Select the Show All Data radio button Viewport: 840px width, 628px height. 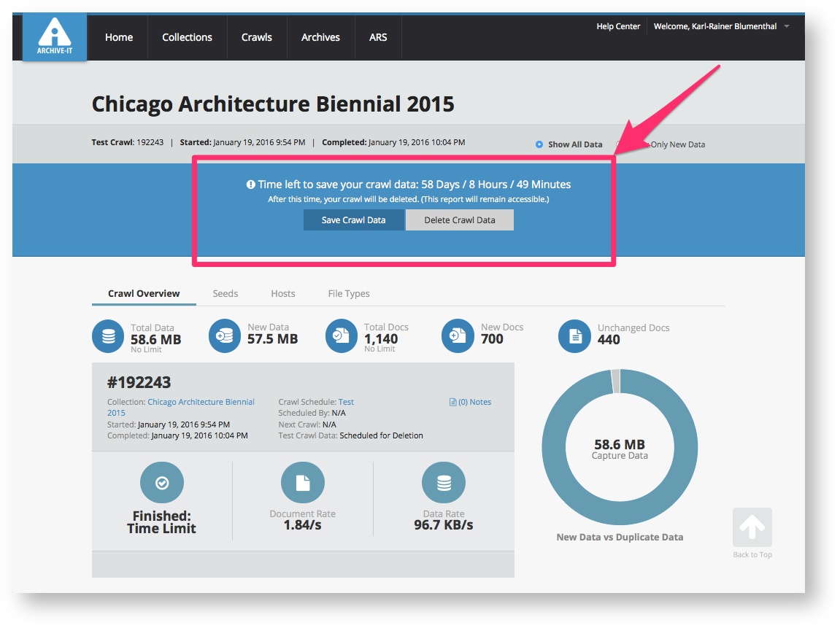(x=539, y=144)
